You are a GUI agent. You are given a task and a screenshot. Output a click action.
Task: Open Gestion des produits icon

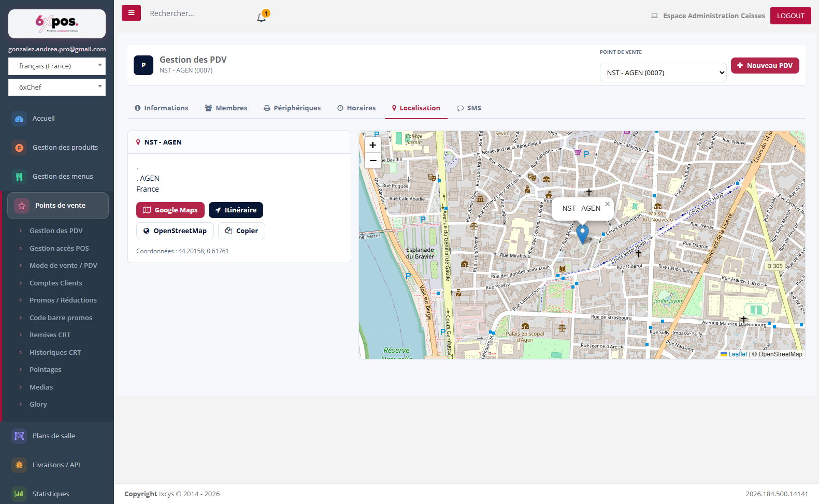pyautogui.click(x=19, y=148)
